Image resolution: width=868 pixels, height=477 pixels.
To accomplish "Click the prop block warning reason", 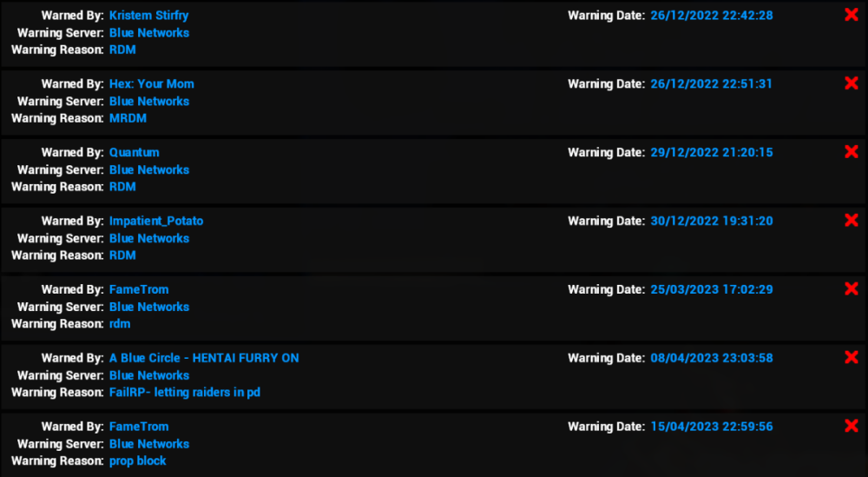I will click(x=137, y=461).
